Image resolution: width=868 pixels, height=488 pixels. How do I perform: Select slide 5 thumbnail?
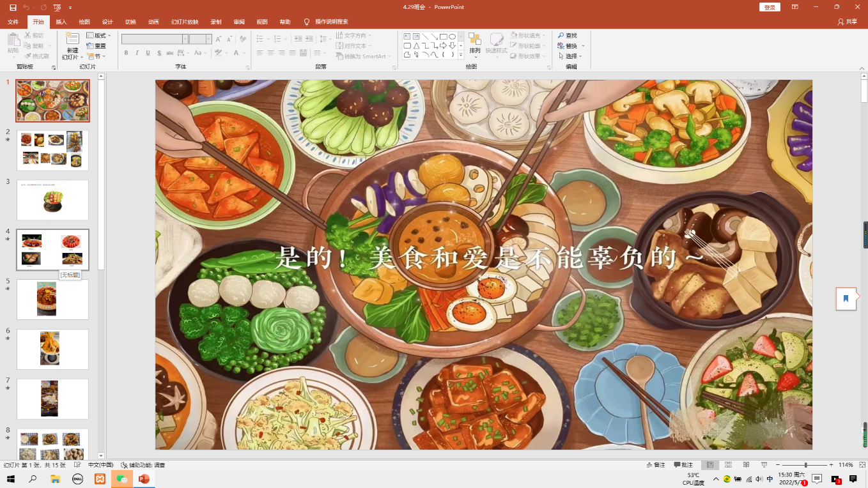(x=52, y=300)
